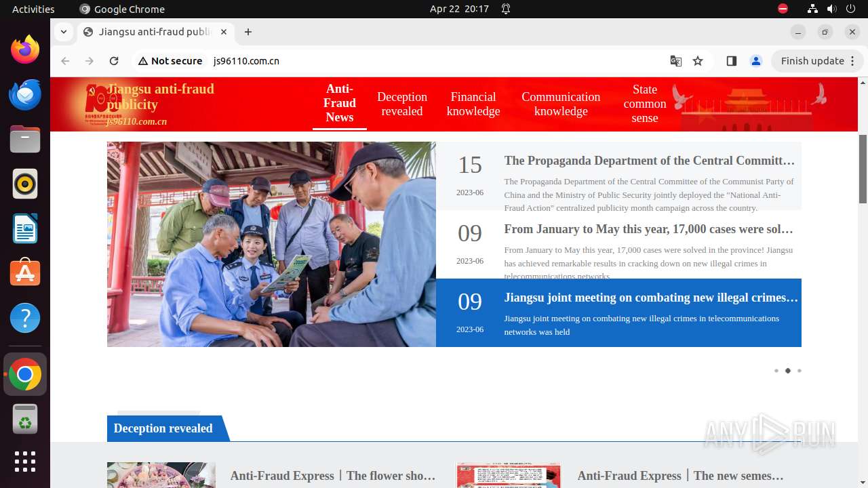The image size is (868, 488).
Task: Click the browser forward arrow
Action: (90, 61)
